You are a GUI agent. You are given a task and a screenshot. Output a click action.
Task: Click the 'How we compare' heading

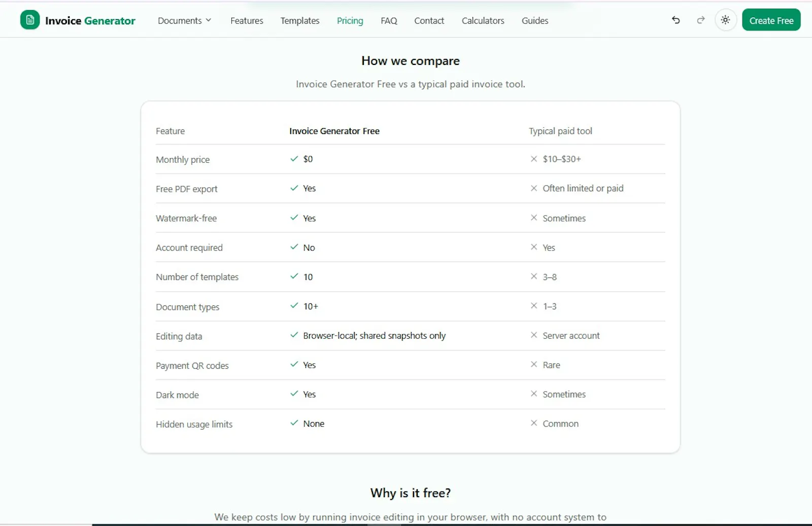(411, 61)
